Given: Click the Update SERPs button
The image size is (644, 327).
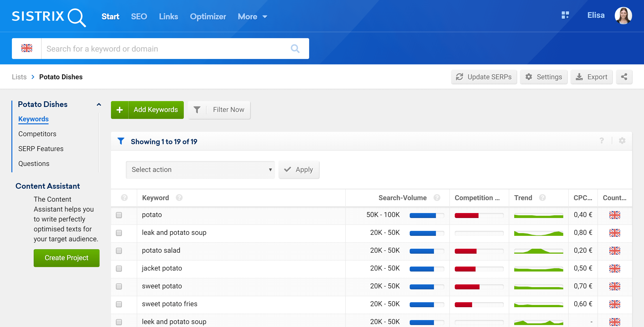Looking at the screenshot, I should tap(484, 77).
